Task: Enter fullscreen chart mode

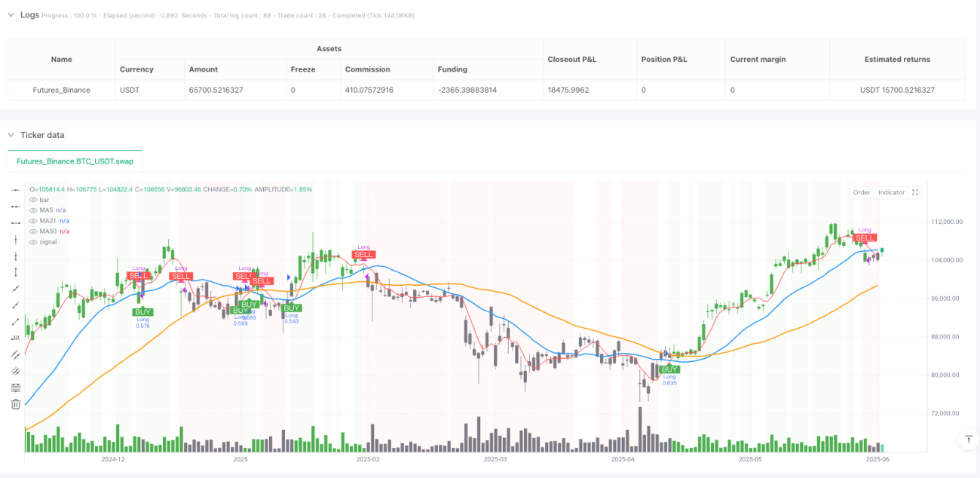Action: coord(915,192)
